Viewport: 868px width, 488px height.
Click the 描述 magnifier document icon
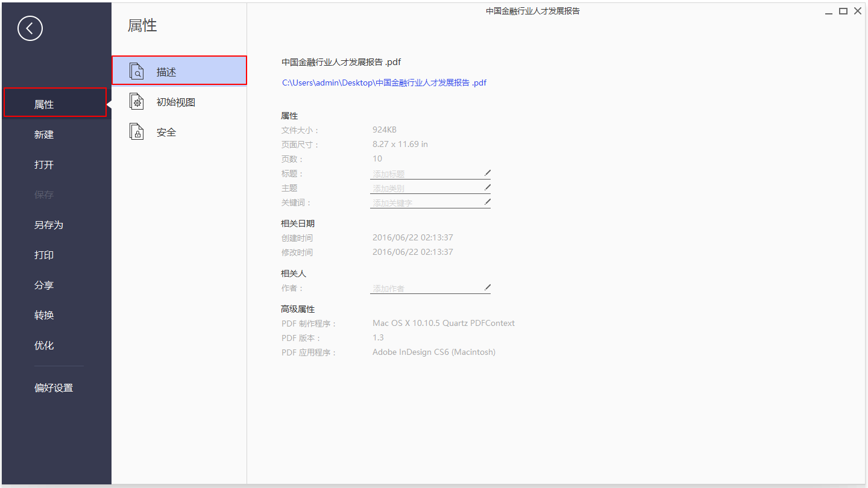137,71
